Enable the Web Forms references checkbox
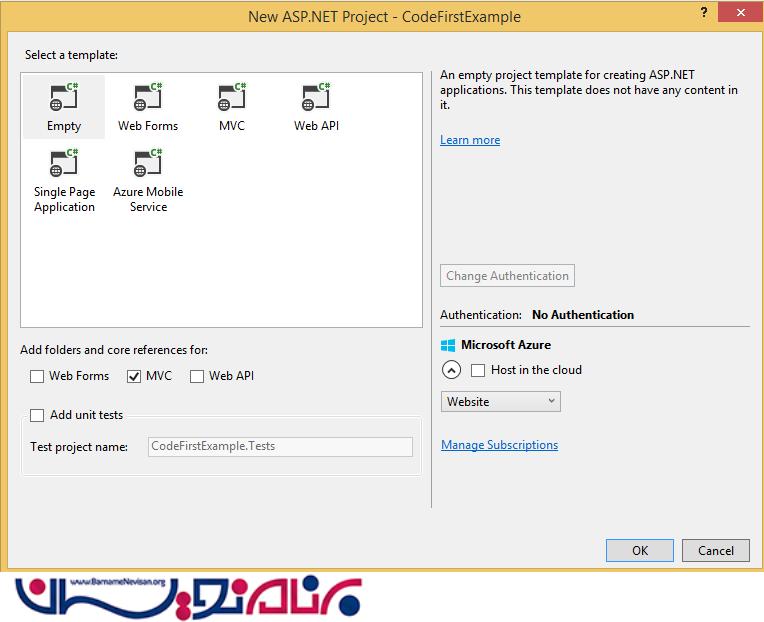The image size is (764, 622). [37, 376]
